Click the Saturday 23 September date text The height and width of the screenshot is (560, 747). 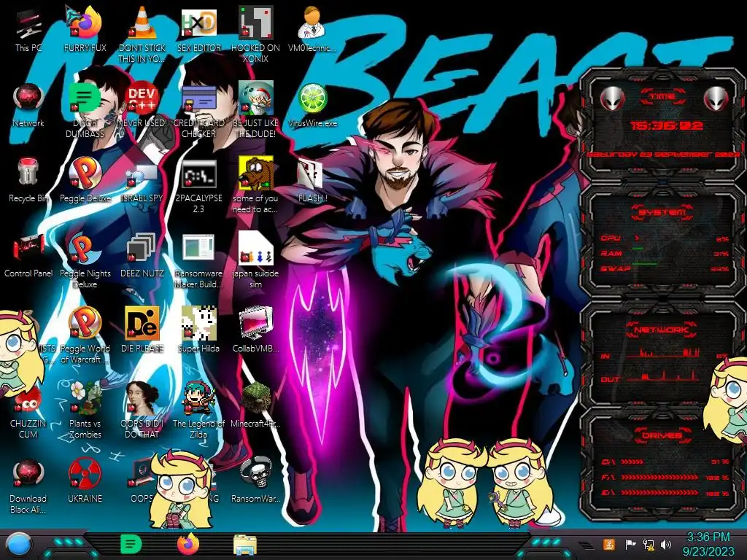663,155
